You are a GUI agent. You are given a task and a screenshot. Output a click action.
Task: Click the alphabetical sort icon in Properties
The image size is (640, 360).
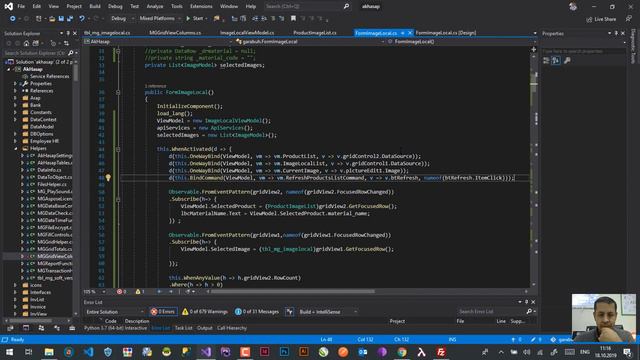(x=556, y=60)
